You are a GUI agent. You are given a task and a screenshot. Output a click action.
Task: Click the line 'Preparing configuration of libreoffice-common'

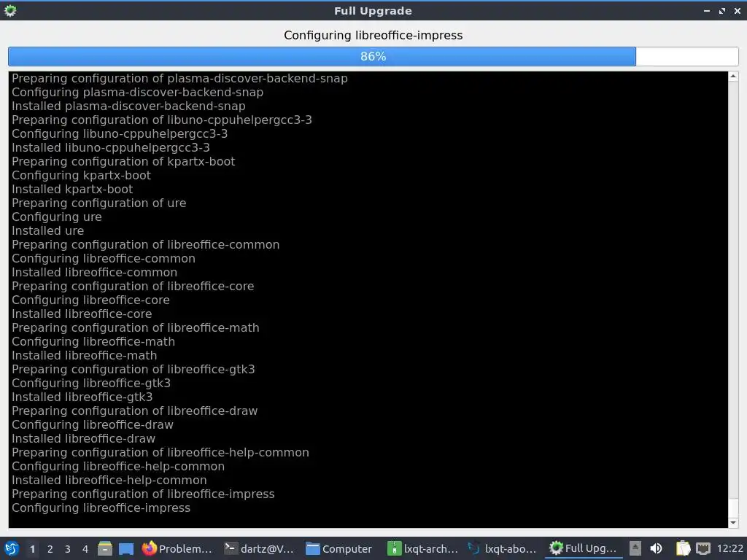[x=146, y=244]
